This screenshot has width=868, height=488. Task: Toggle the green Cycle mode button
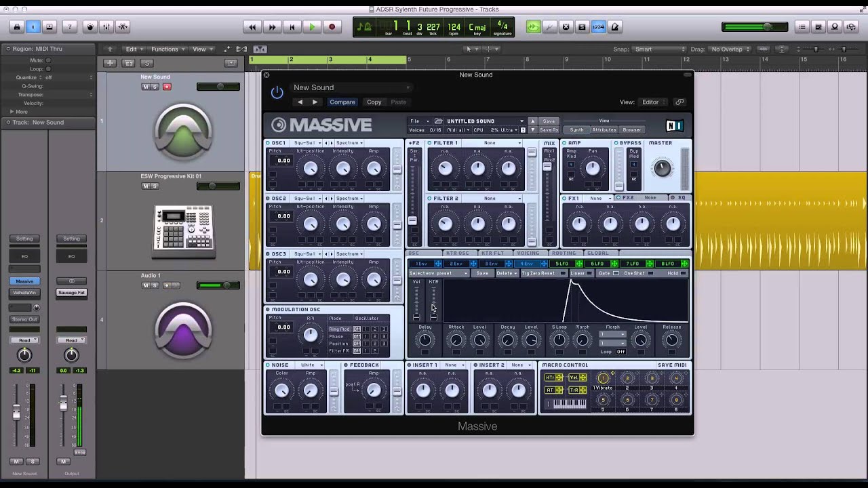pyautogui.click(x=533, y=27)
